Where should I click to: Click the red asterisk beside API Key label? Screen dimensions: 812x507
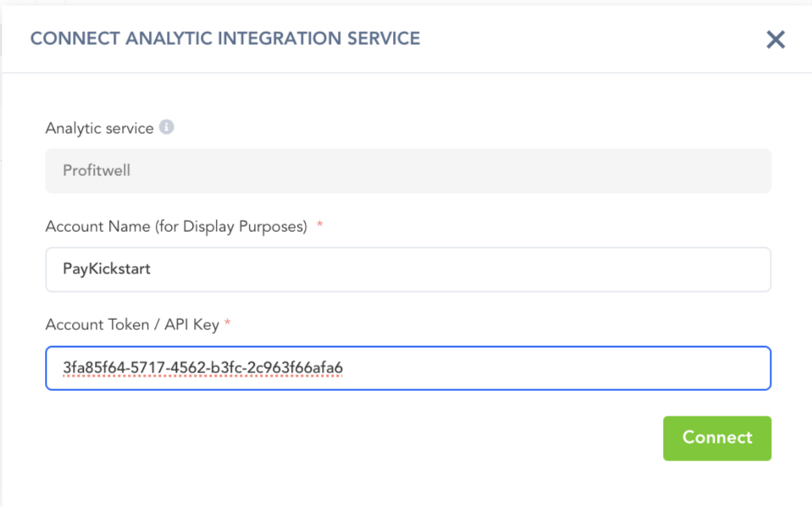click(x=228, y=325)
